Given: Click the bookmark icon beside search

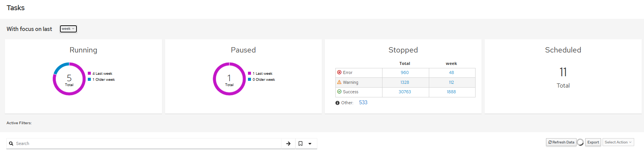Looking at the screenshot, I should click(x=300, y=143).
